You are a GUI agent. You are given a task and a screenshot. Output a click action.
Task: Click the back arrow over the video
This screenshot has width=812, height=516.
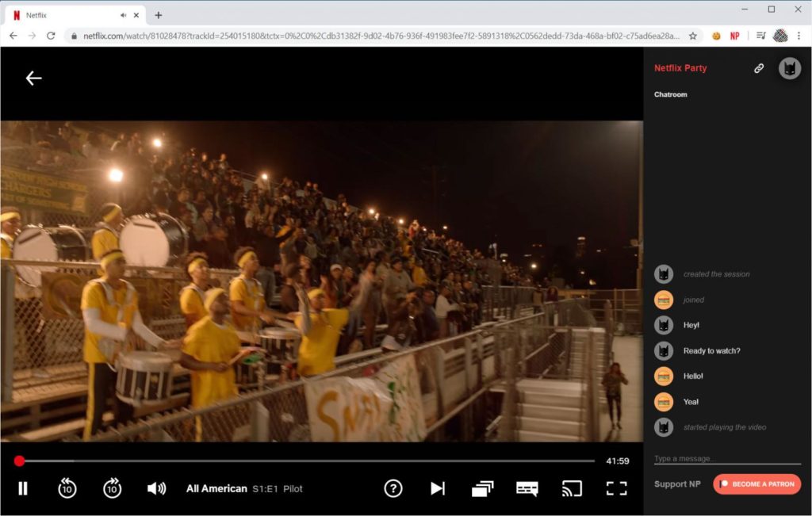pos(33,78)
